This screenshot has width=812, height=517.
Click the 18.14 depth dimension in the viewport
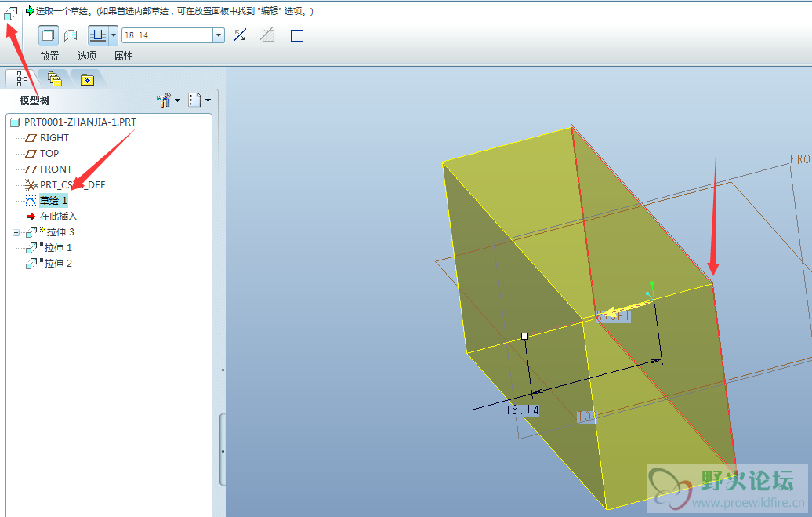[x=522, y=410]
